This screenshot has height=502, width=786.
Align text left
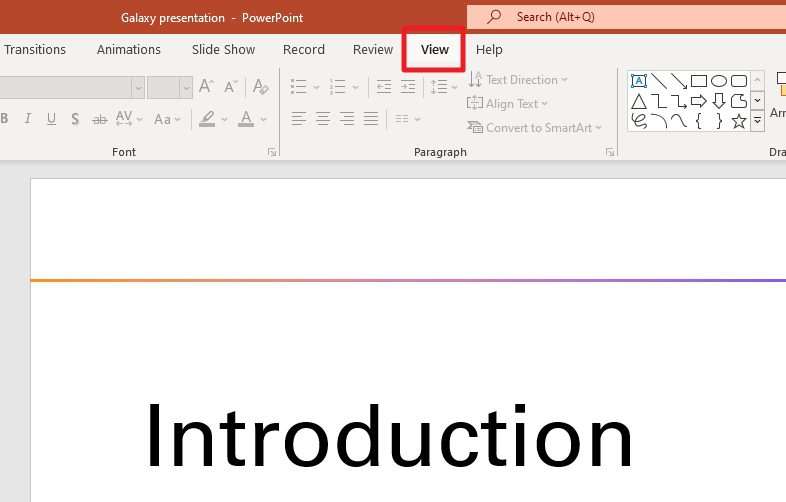point(299,119)
